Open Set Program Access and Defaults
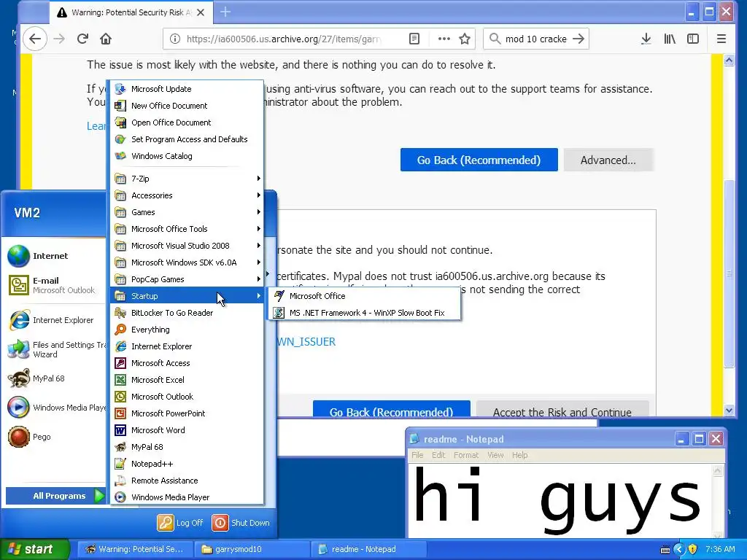 pyautogui.click(x=187, y=139)
